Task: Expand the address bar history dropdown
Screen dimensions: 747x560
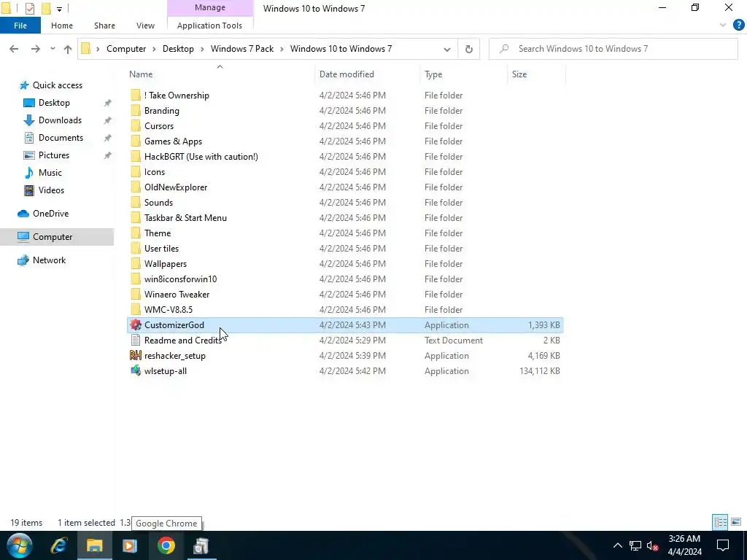Action: 447,49
